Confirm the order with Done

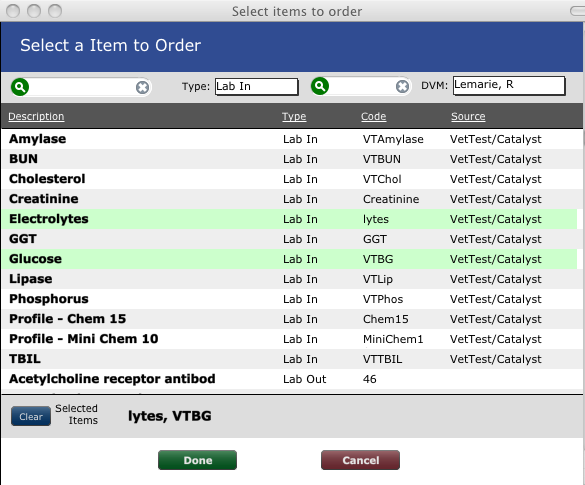[x=197, y=460]
